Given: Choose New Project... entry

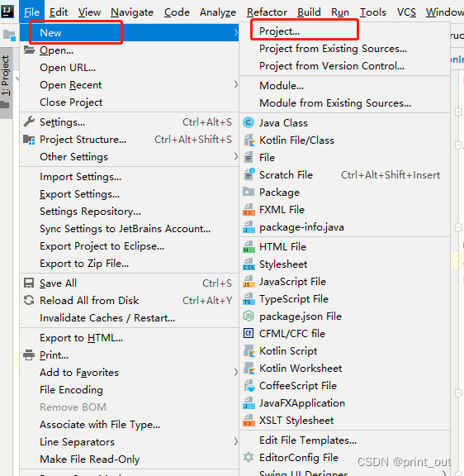Looking at the screenshot, I should (344, 31).
